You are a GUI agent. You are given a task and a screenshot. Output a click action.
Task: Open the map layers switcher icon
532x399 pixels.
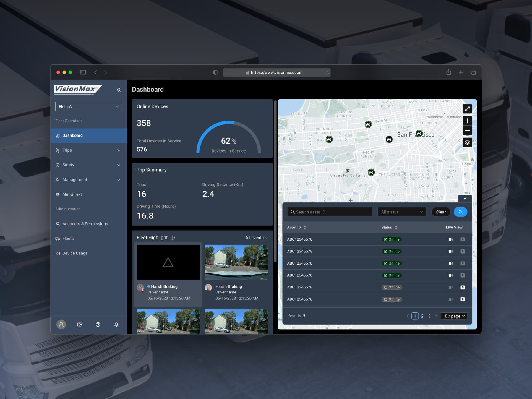pyautogui.click(x=468, y=142)
